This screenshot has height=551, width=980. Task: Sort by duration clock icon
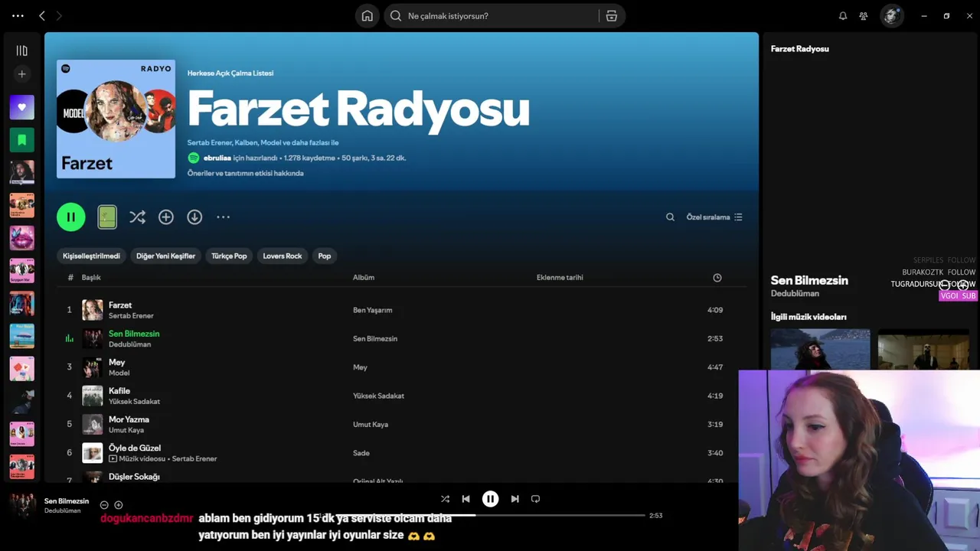(x=717, y=278)
